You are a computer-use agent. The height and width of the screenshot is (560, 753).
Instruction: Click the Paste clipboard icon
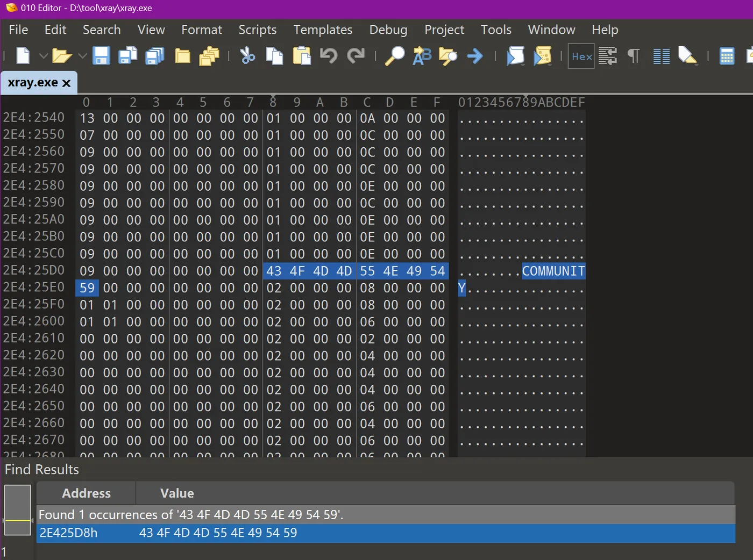[302, 56]
